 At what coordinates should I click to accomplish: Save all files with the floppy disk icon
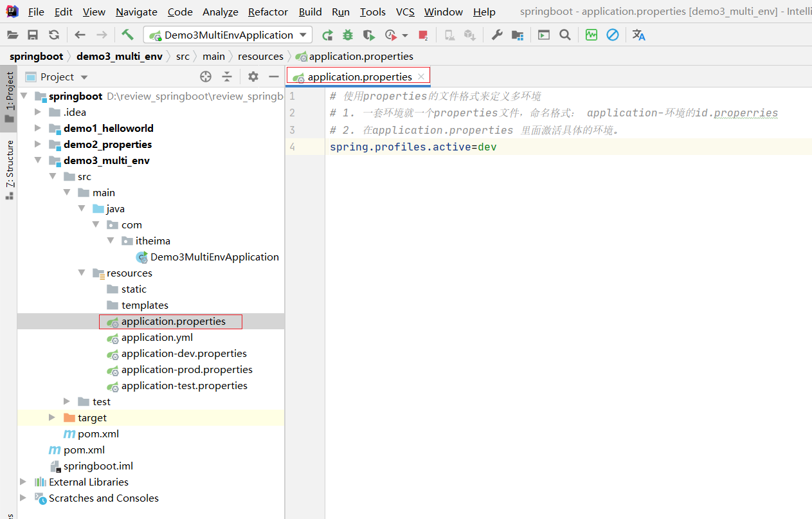pos(33,35)
